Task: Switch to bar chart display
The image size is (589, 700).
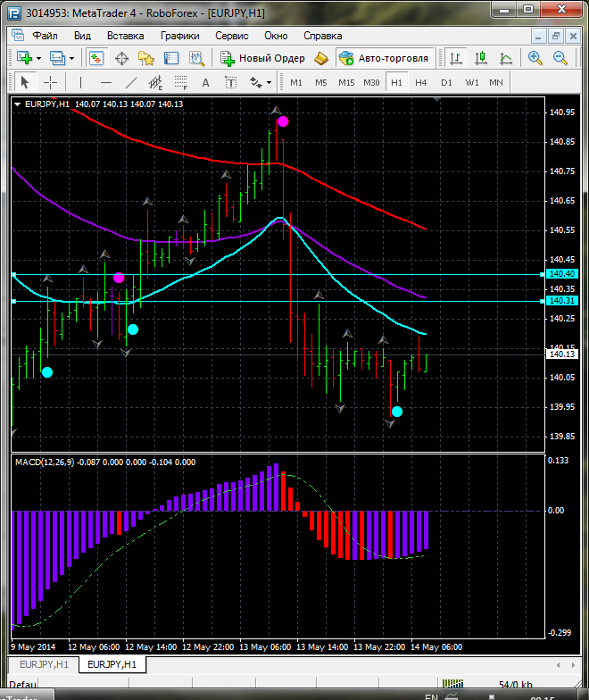Action: pyautogui.click(x=455, y=59)
